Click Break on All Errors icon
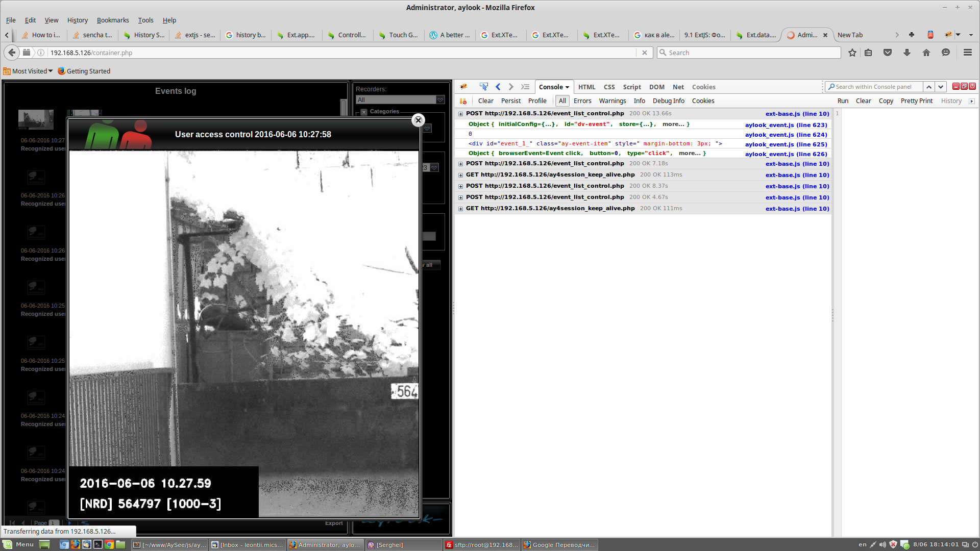This screenshot has width=980, height=551. 463,101
